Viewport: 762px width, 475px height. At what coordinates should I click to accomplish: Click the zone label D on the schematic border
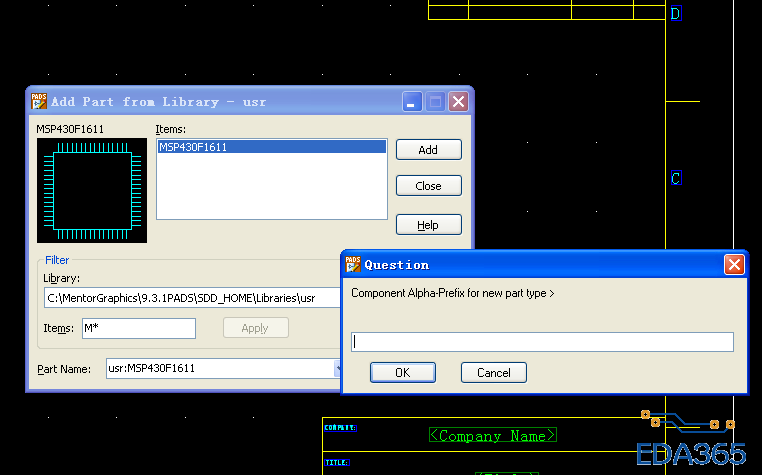[x=675, y=13]
